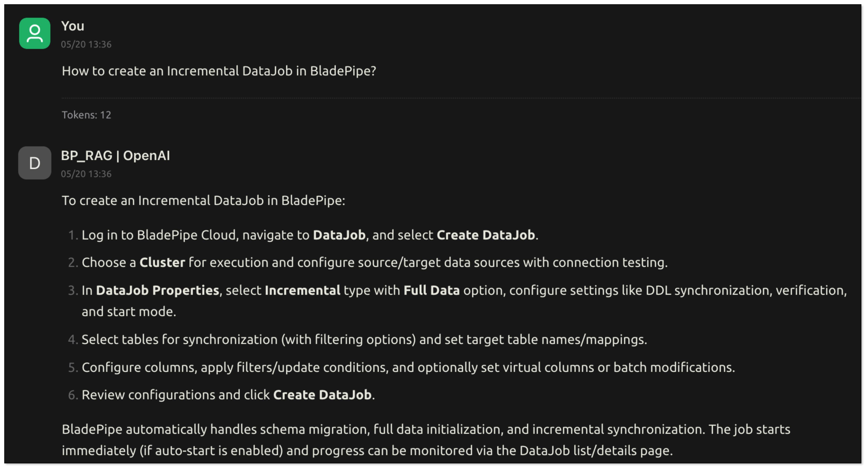
Task: Click step 5 about configuring columns
Action: tap(408, 367)
